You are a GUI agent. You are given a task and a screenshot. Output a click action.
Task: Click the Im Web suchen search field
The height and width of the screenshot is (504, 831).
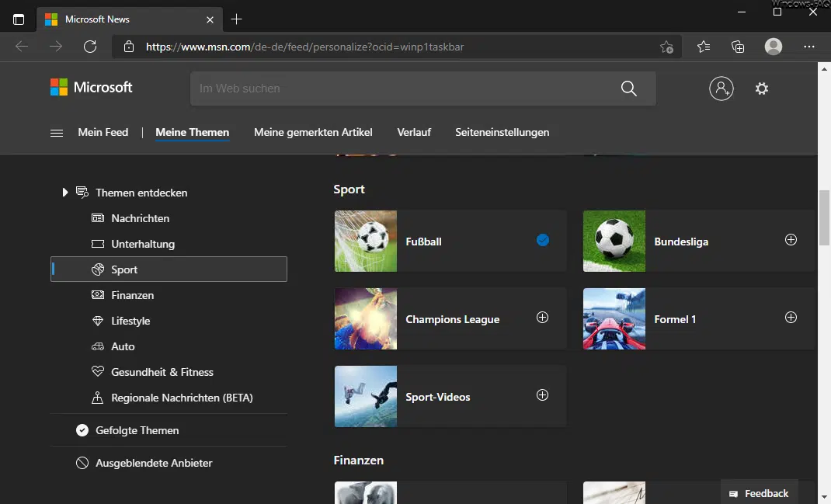[x=423, y=89]
